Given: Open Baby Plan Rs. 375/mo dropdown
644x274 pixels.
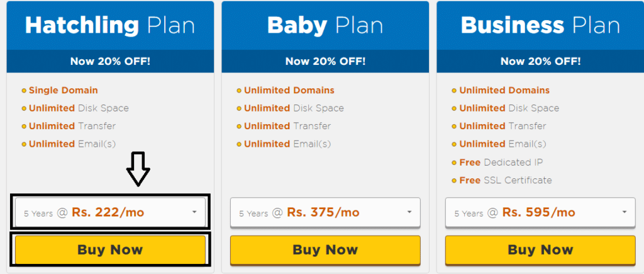Looking at the screenshot, I should click(x=325, y=212).
